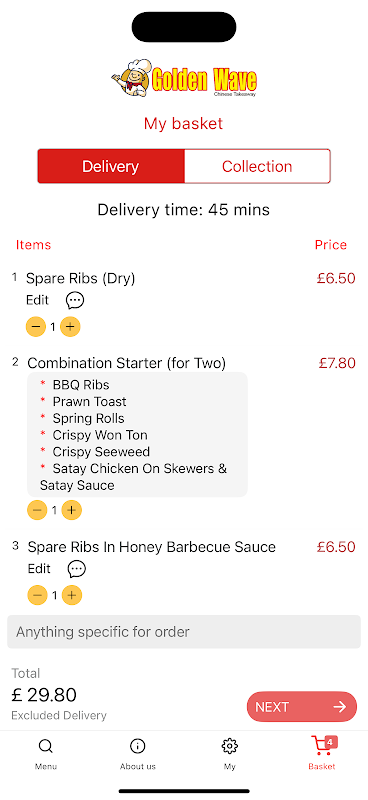368x800 pixels.
Task: Decrease Honey Barbecue Spare Ribs quantity
Action: click(37, 595)
